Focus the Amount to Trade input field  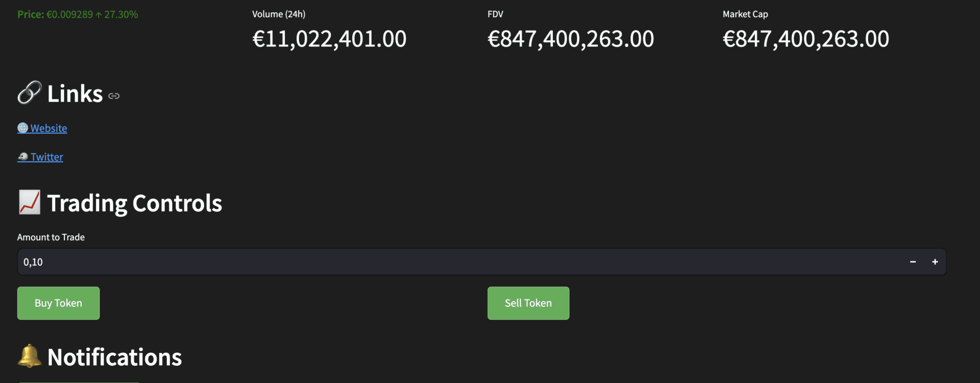pyautogui.click(x=459, y=262)
